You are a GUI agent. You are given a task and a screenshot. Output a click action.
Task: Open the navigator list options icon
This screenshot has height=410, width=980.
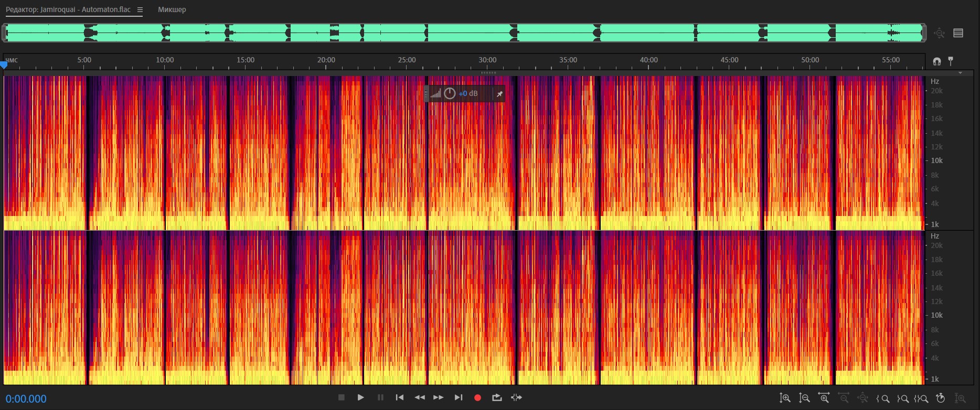tap(958, 33)
